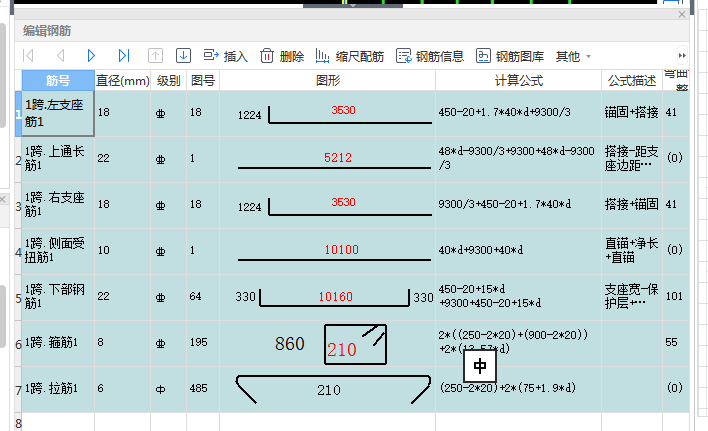This screenshot has width=708, height=431.
Task: Click stirrup shape drawing with 210
Action: click(x=355, y=344)
